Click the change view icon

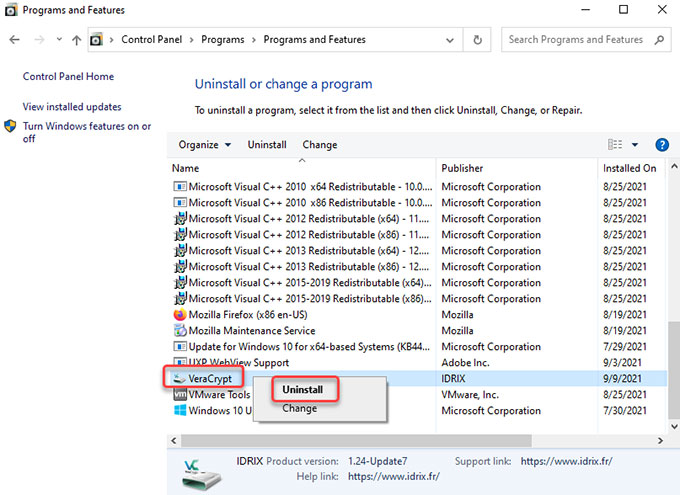(615, 144)
